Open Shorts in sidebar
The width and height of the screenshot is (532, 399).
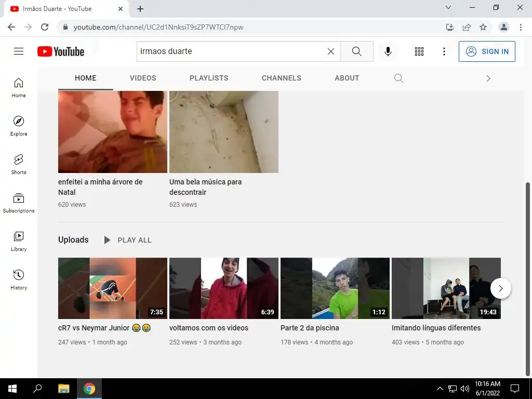click(19, 164)
